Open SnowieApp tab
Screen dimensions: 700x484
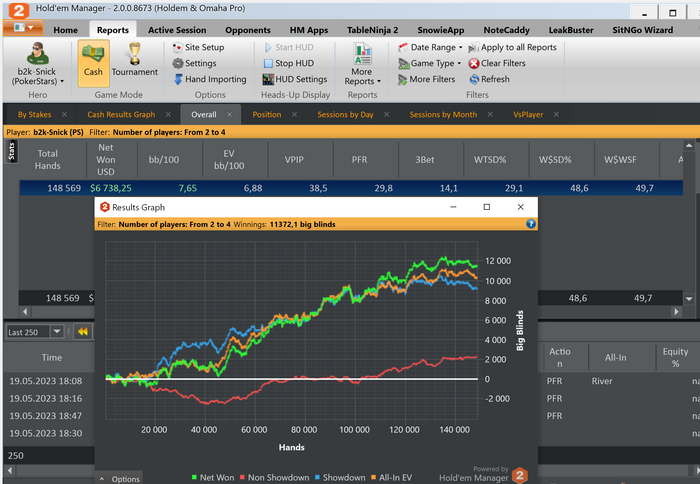441,30
